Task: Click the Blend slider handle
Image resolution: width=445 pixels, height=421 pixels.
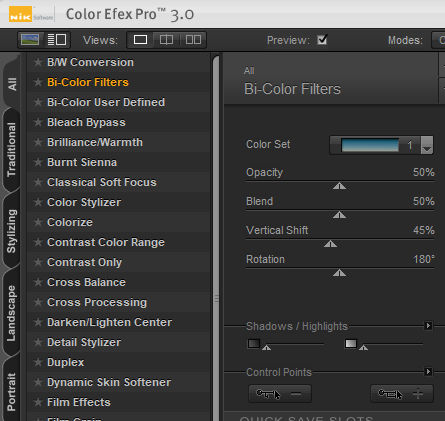Action: pyautogui.click(x=339, y=215)
